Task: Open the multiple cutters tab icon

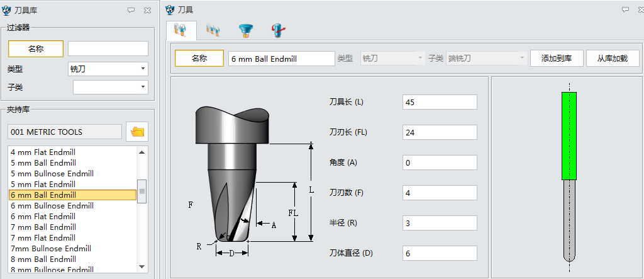Action: tap(213, 30)
